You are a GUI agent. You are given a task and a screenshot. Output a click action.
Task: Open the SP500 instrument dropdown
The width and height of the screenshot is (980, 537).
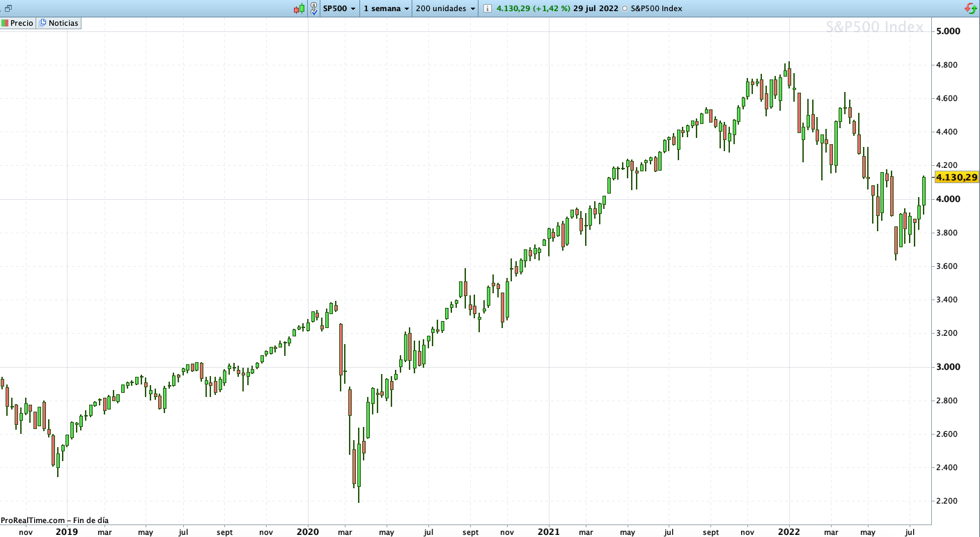[x=338, y=8]
